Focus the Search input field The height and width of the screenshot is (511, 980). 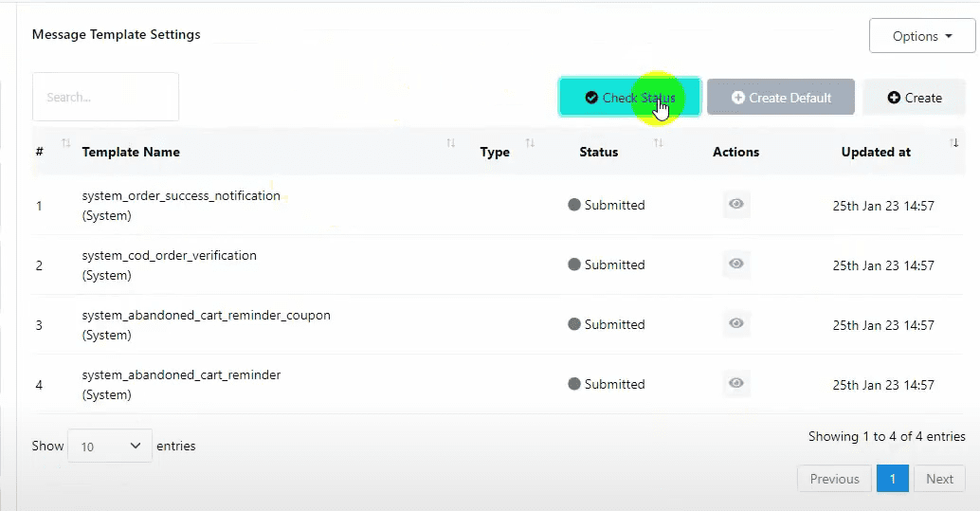tap(105, 97)
